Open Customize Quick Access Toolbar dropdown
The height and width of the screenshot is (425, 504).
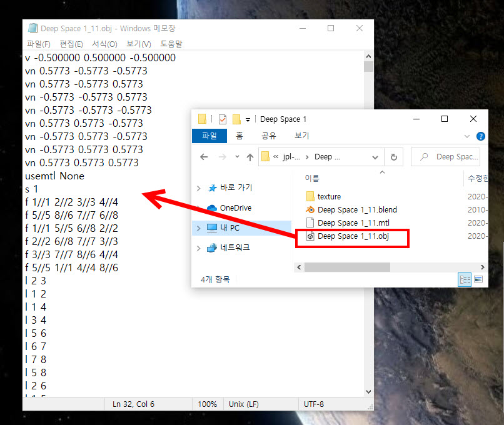click(x=248, y=120)
